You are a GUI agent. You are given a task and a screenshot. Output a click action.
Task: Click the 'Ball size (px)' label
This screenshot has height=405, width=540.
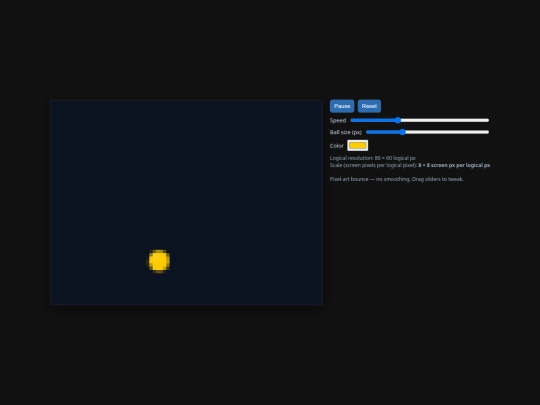[346, 132]
